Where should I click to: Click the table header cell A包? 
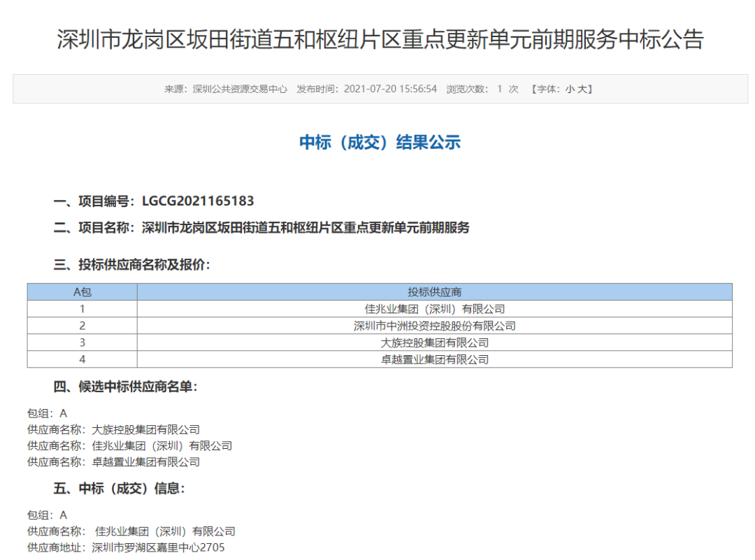[82, 292]
